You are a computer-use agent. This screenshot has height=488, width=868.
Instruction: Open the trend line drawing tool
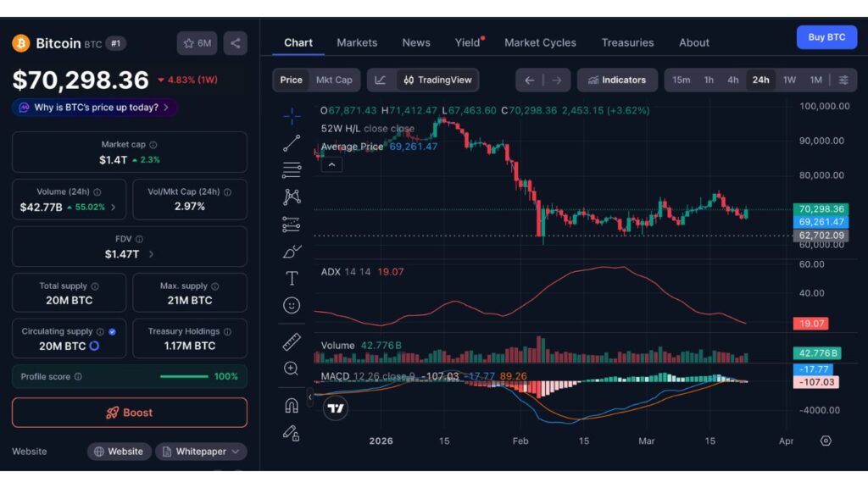click(292, 141)
